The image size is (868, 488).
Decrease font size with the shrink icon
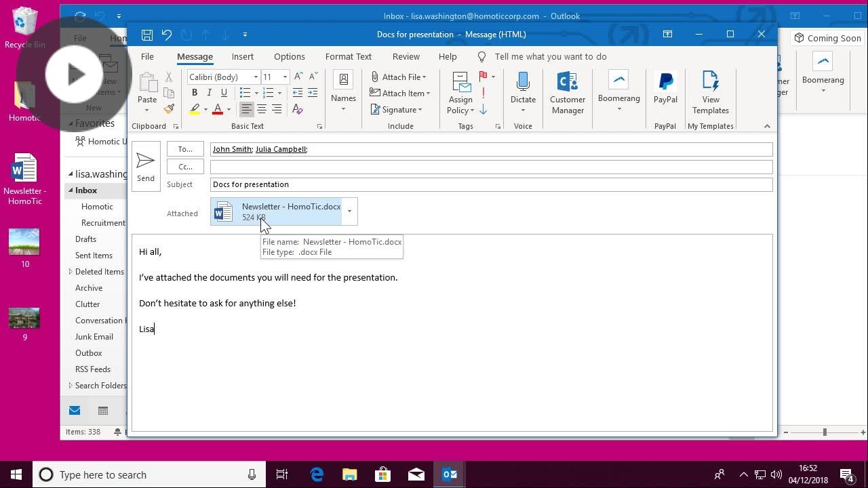[313, 77]
